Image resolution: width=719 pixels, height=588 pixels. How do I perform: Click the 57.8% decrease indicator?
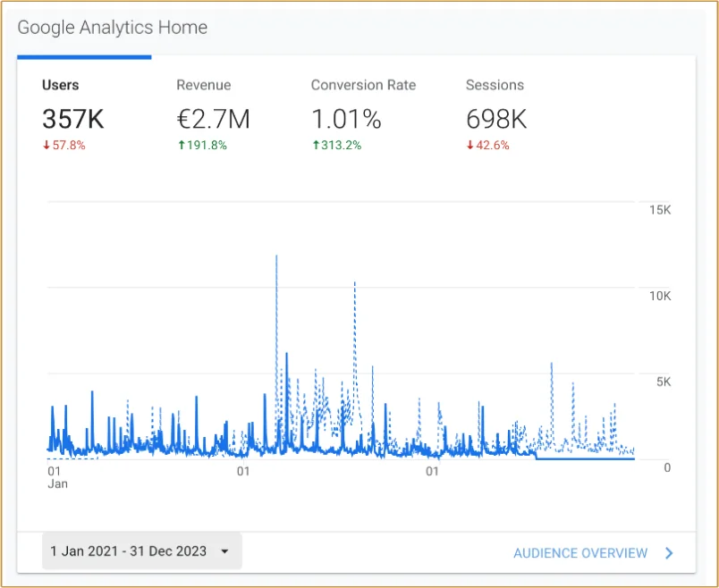[x=64, y=146]
